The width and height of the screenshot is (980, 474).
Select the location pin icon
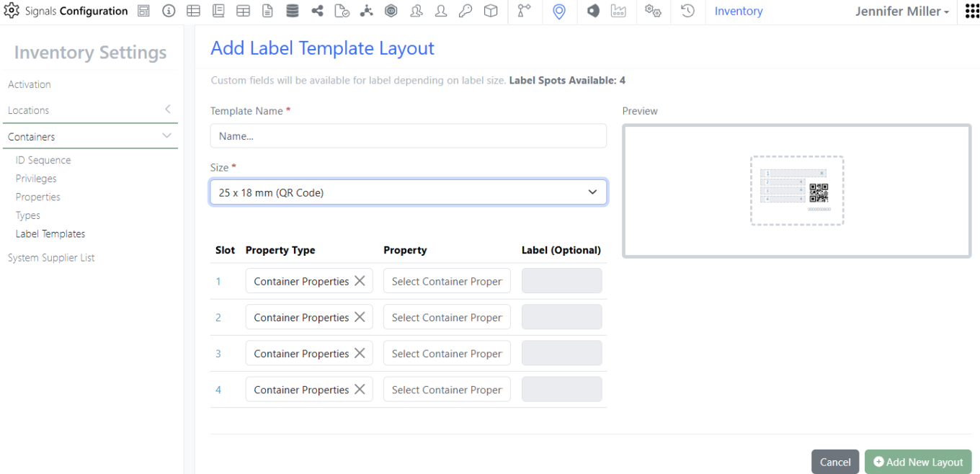click(559, 12)
